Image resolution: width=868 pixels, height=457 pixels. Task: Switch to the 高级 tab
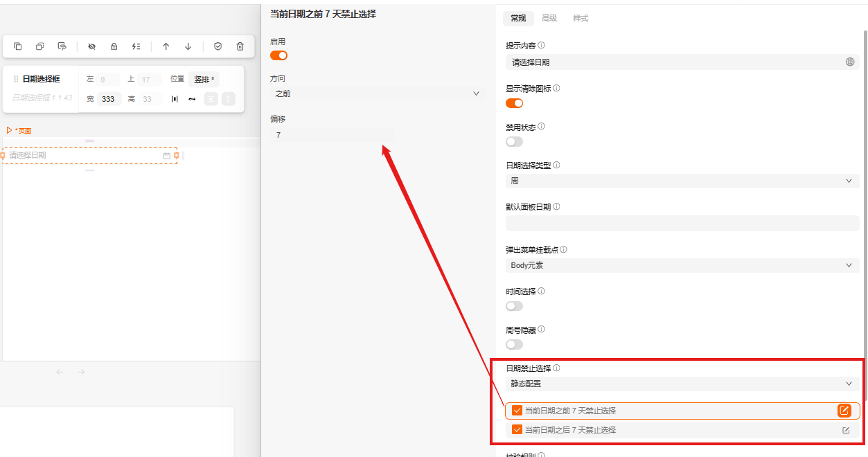click(x=549, y=18)
